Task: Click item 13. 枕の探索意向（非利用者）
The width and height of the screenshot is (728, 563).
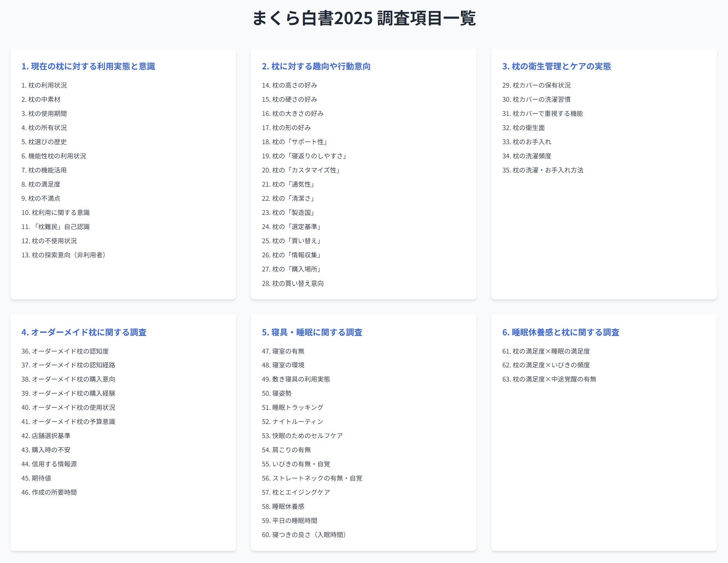Action: point(65,255)
